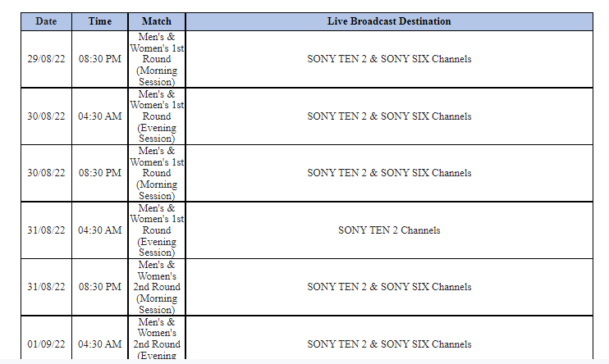Click the 08:30 PM time for 30/08/22
Image resolution: width=609 pixels, height=364 pixels.
click(x=100, y=173)
